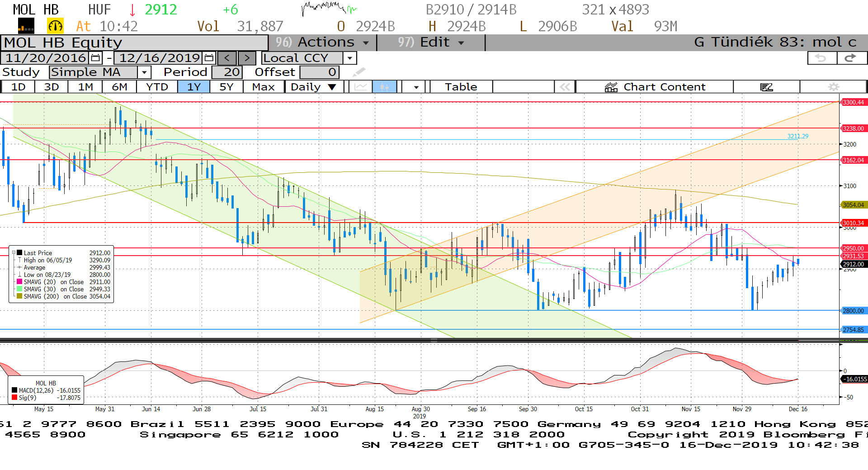The height and width of the screenshot is (470, 868).
Task: Click the Period input field
Action: point(227,72)
